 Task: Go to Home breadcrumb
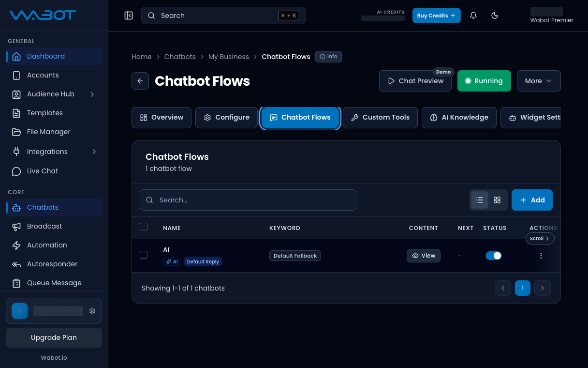[x=142, y=57]
